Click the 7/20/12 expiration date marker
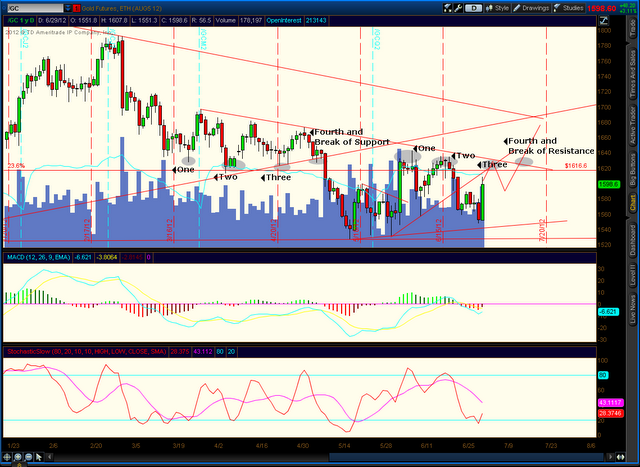 [542, 231]
